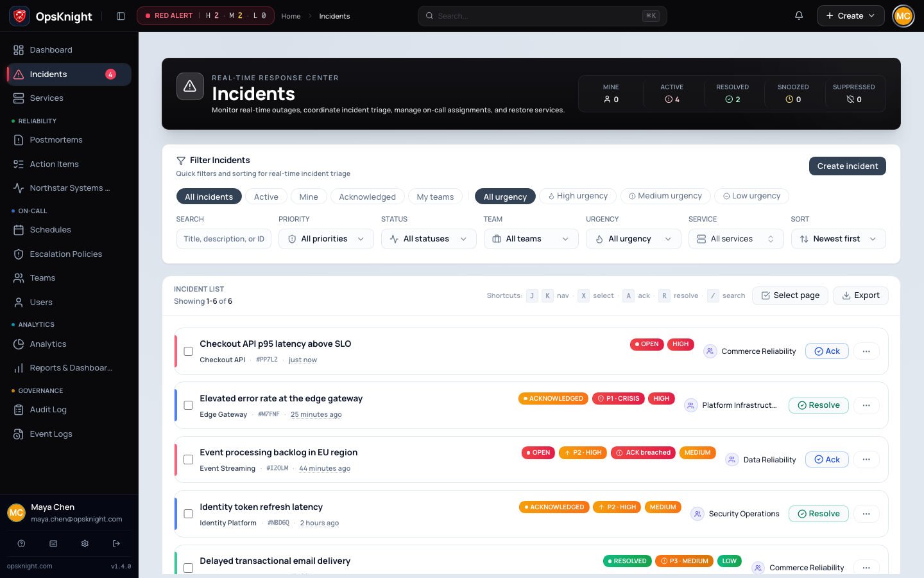Resolve the Elevated error rate incident

(819, 405)
